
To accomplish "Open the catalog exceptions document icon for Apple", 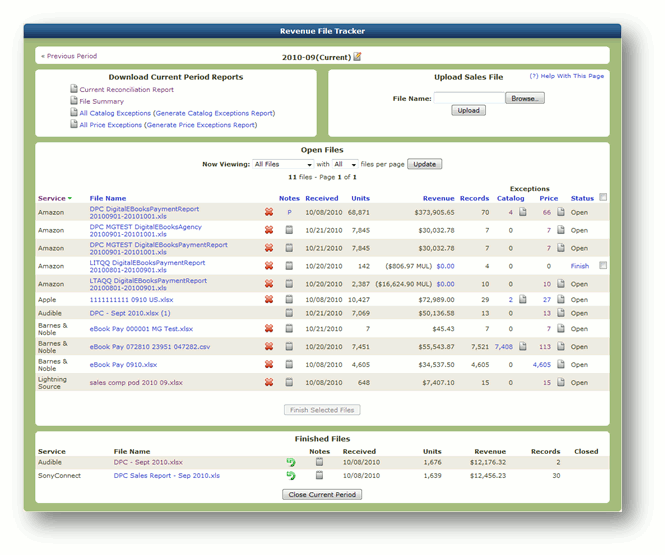I will tap(522, 299).
